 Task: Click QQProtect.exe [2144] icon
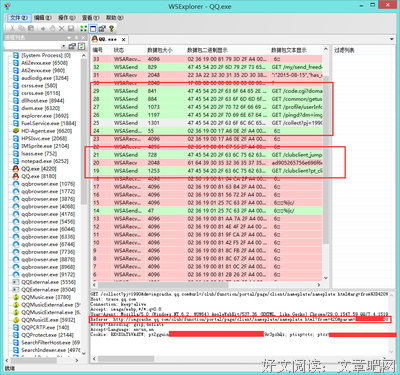[x=16, y=335]
